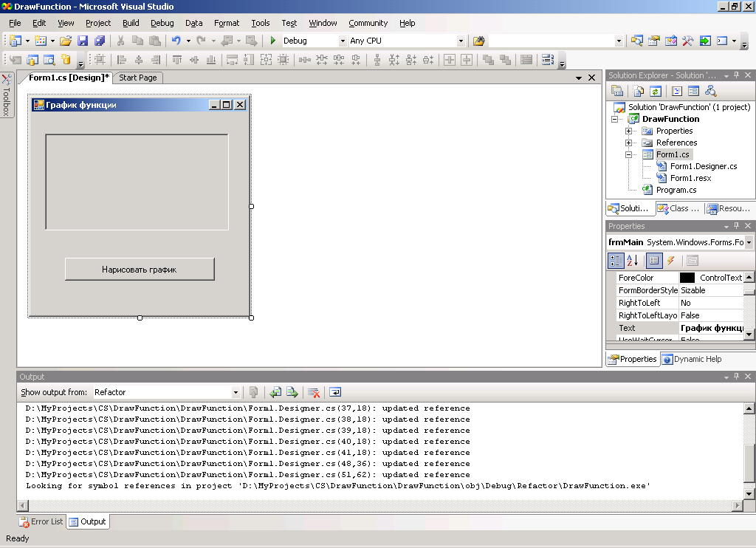Click Align Lefts layout icon
The image size is (756, 548).
click(x=122, y=60)
